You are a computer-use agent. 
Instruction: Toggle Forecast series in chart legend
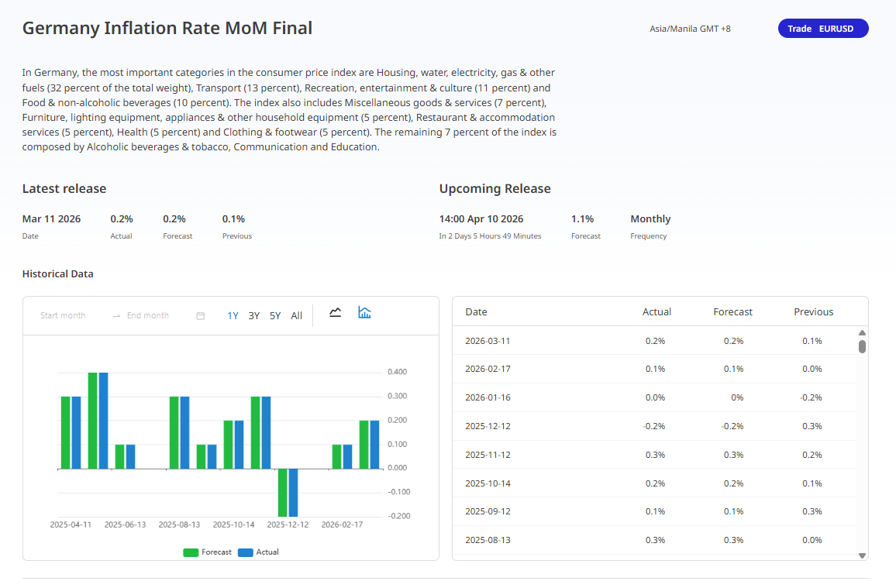click(x=207, y=552)
